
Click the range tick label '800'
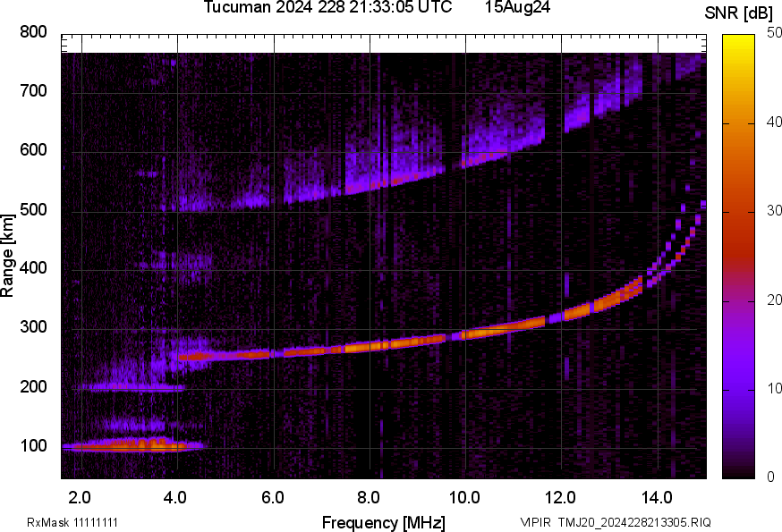(33, 32)
